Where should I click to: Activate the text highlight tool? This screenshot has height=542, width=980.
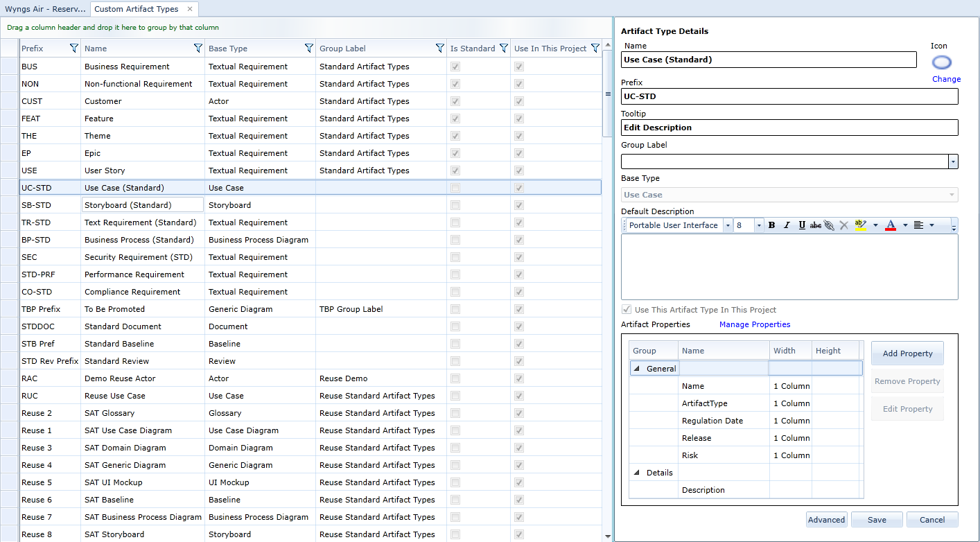pyautogui.click(x=859, y=225)
